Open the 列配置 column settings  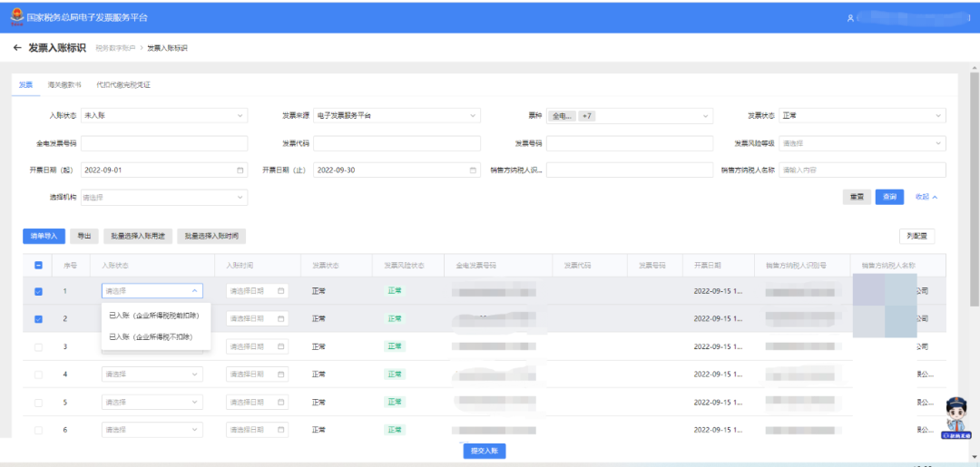(x=916, y=236)
